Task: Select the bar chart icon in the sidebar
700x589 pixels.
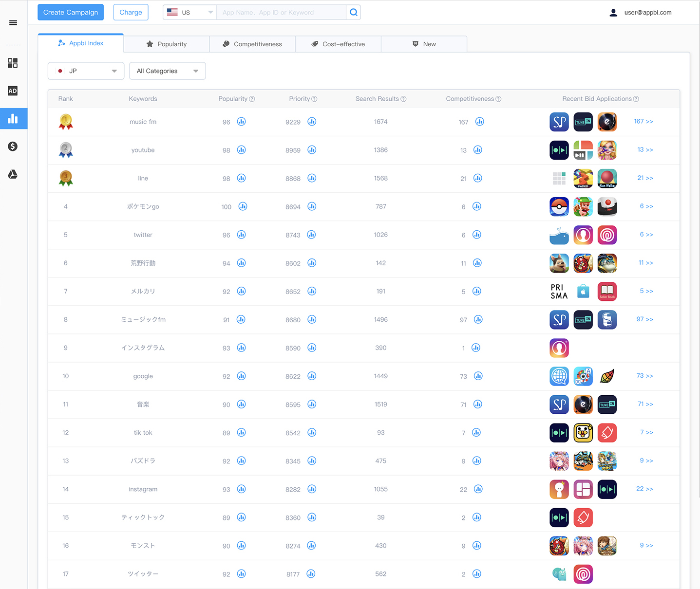Action: (13, 119)
